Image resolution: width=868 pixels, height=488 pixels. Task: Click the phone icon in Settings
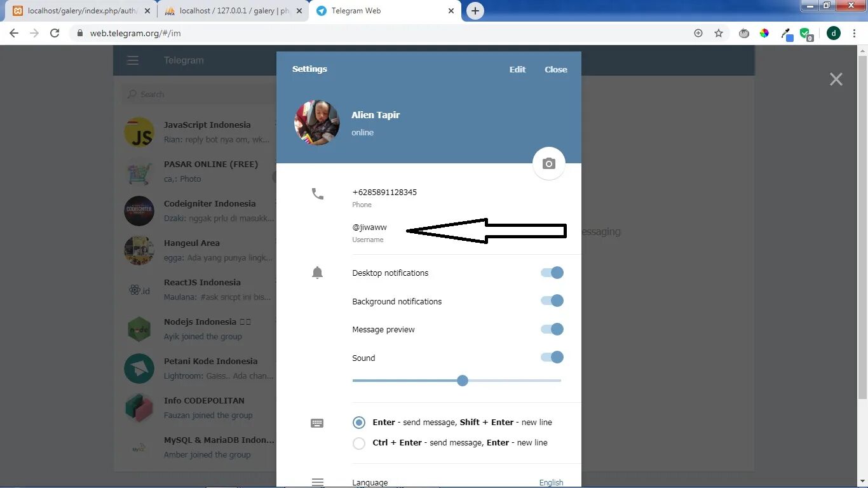point(318,194)
